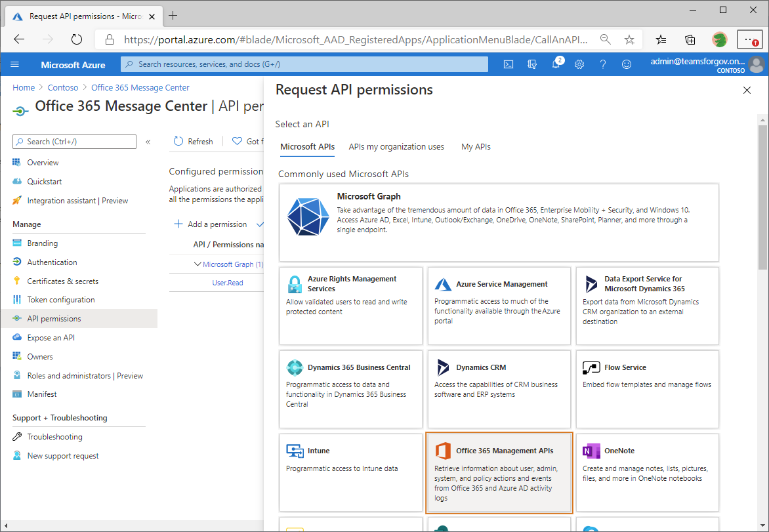Click the resources search box
The image size is (769, 532).
coord(302,64)
